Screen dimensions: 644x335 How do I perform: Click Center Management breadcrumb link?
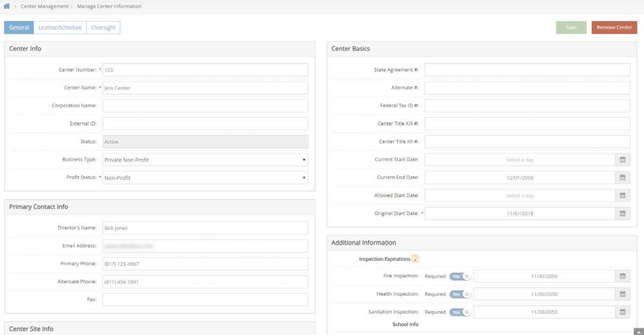click(x=45, y=6)
